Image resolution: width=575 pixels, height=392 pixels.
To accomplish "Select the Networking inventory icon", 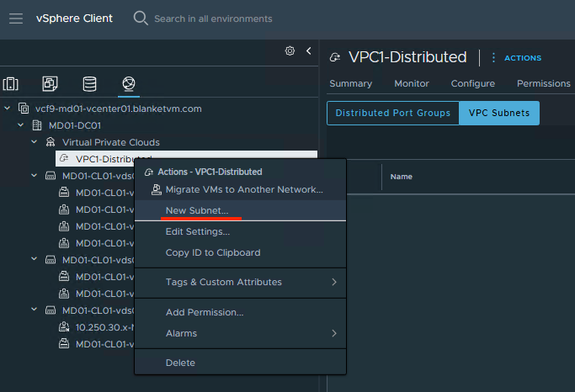I will pos(129,84).
